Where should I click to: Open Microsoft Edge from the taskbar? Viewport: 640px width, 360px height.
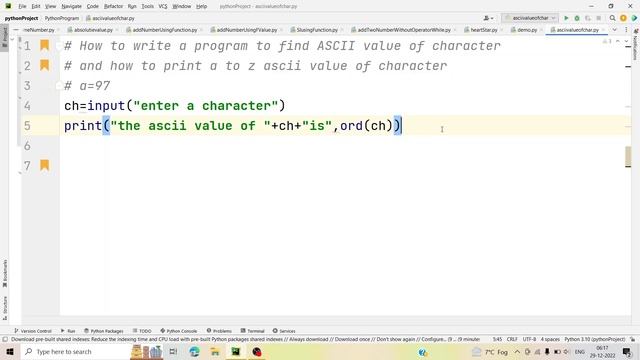[x=194, y=351]
